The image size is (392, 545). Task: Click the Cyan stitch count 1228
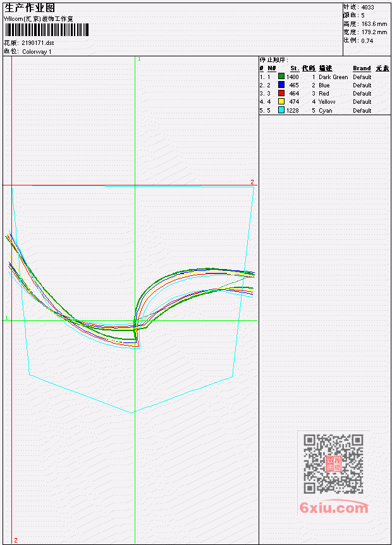292,111
